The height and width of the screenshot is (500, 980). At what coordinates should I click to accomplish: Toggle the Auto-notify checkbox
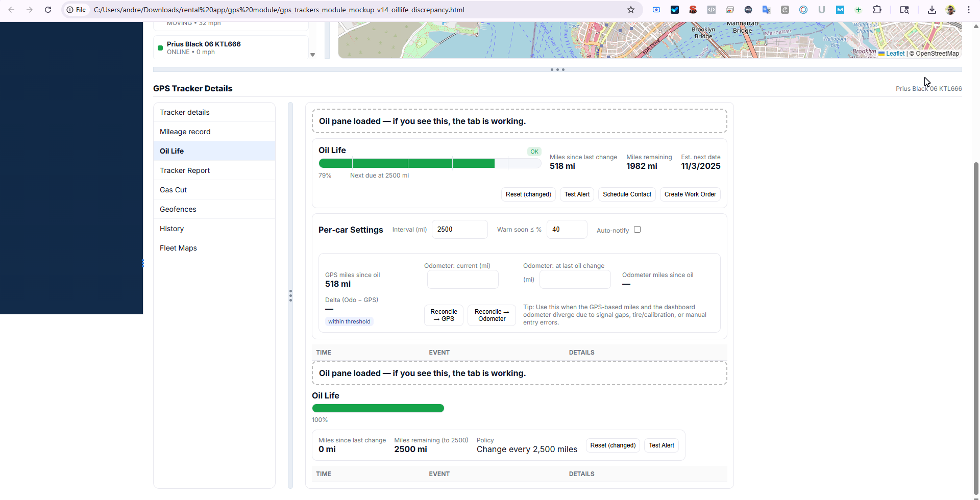pos(637,230)
